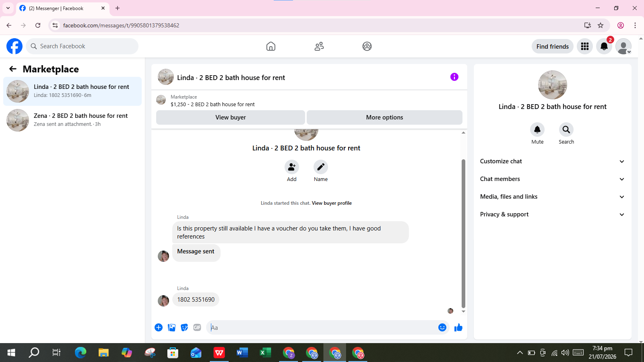Edit chat name with pencil icon
This screenshot has width=644, height=362.
(321, 167)
